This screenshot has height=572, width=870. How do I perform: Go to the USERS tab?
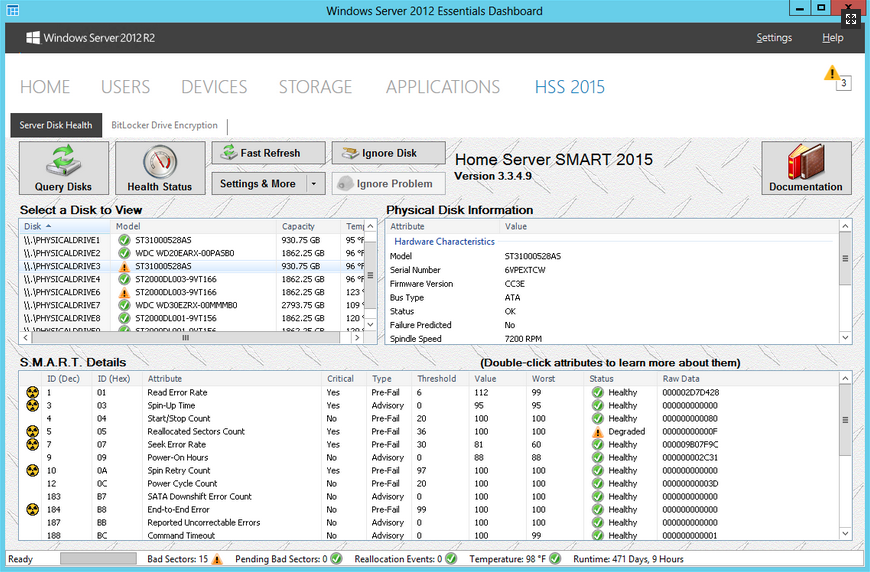tap(125, 87)
